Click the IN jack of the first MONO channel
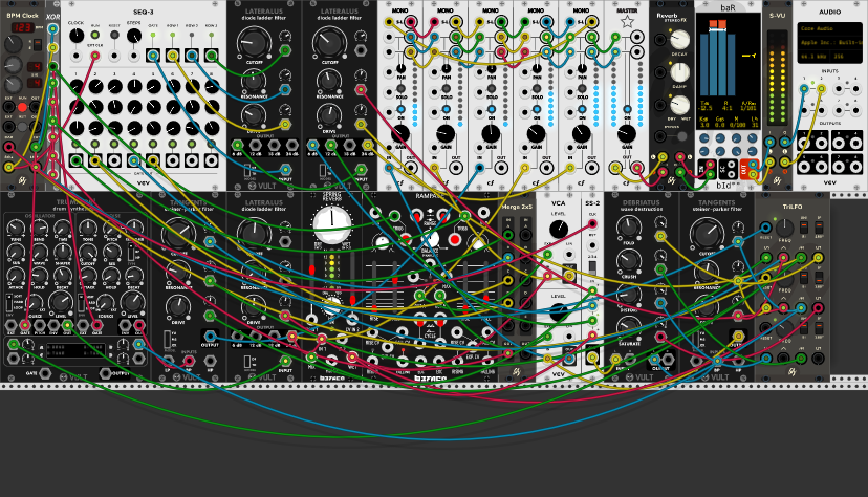The image size is (868, 497). tap(389, 168)
